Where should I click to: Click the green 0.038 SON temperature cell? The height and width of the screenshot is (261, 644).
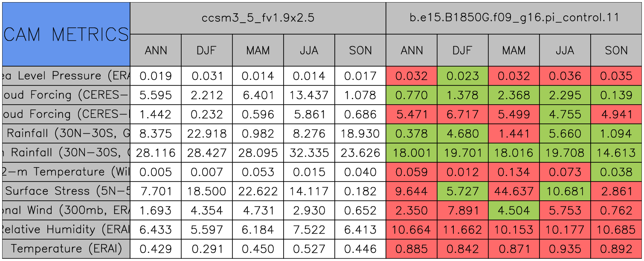click(616, 172)
